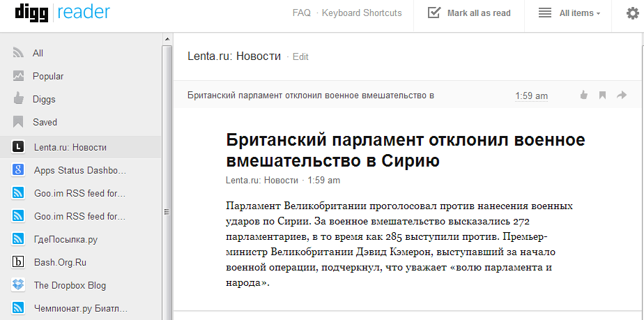
Task: Digg the article with thumbs-up icon
Action: pos(583,96)
